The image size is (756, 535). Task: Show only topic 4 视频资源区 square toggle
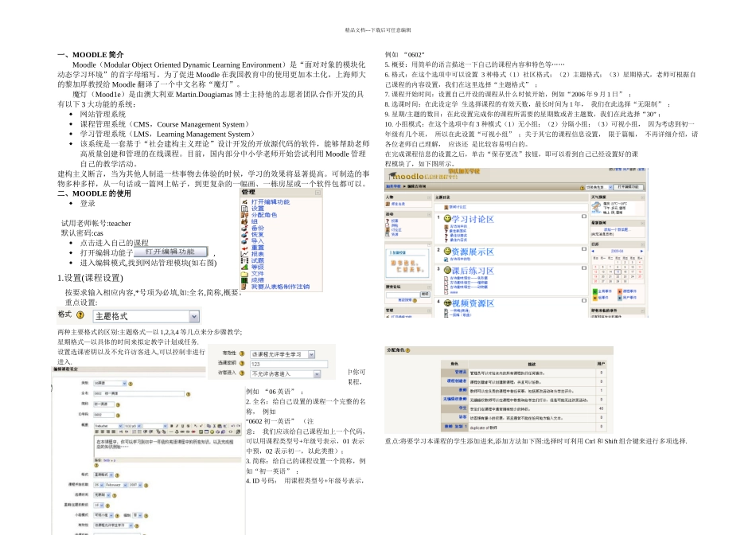(584, 301)
